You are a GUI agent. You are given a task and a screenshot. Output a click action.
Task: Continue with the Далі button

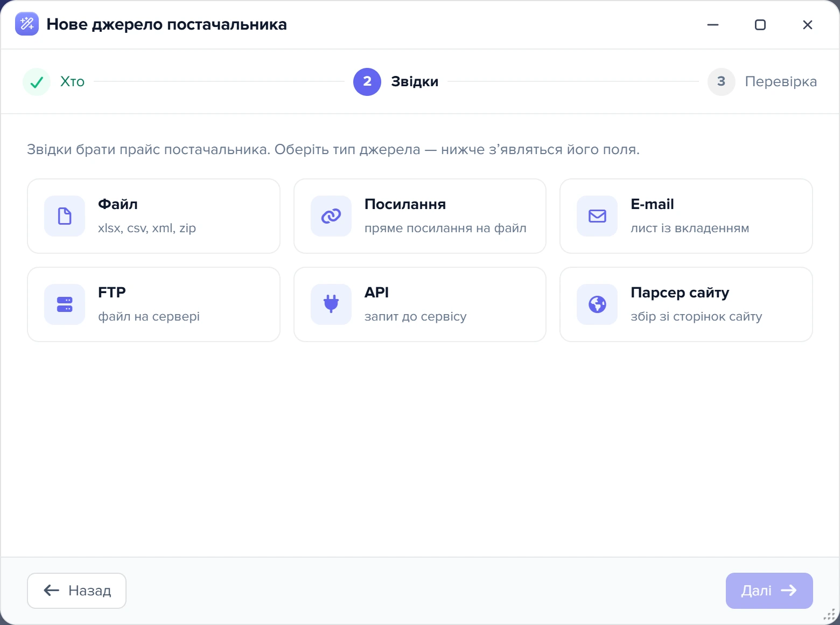(x=769, y=591)
